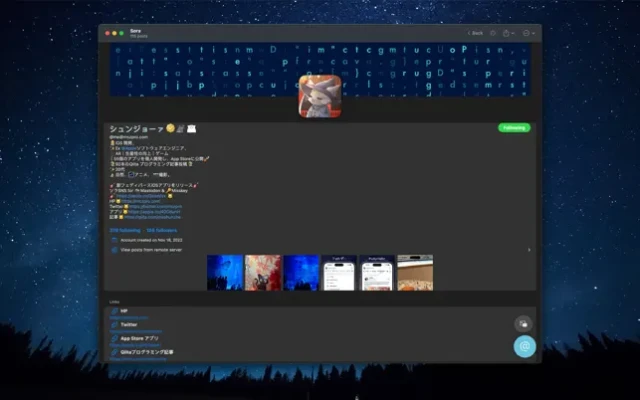Open the URL under Twitter in Links
Image resolution: width=640 pixels, height=400 pixels.
click(136, 331)
